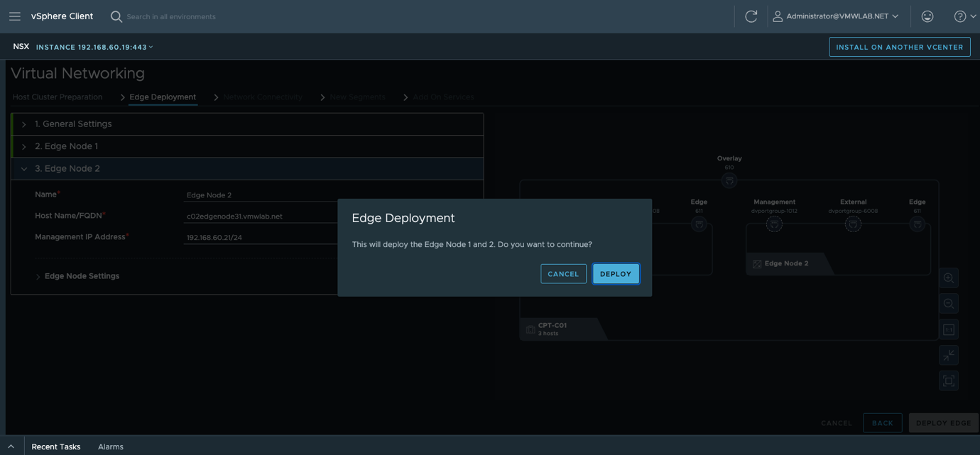
Task: Click the Edge Node 2 label icon
Action: pyautogui.click(x=757, y=264)
